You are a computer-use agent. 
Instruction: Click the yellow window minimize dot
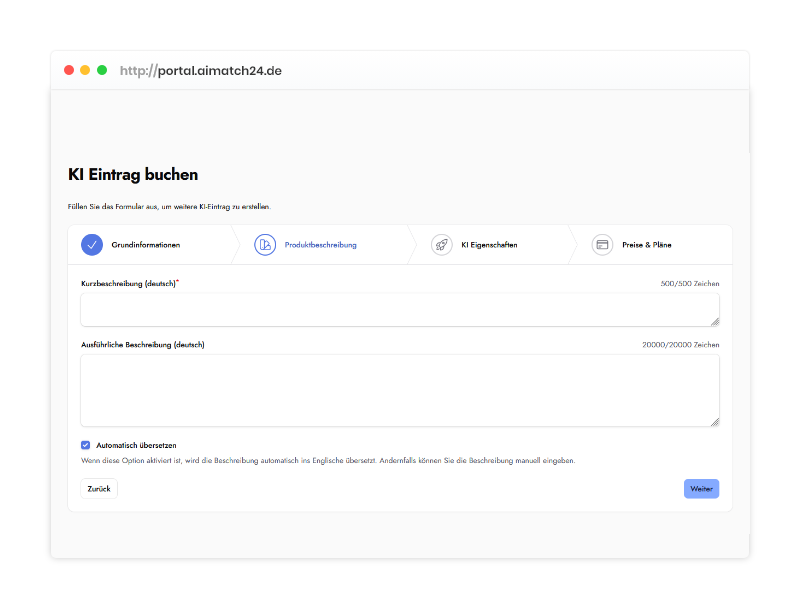coord(85,70)
